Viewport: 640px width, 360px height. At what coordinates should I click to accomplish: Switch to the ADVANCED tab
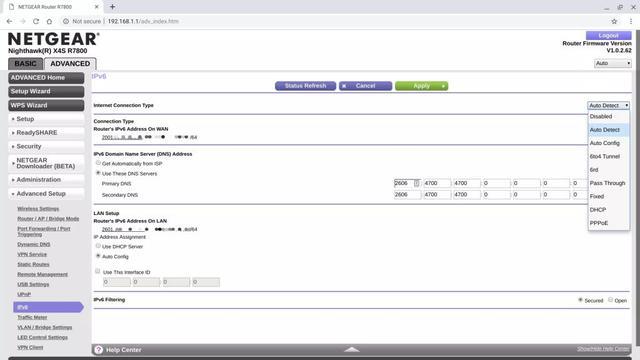70,64
